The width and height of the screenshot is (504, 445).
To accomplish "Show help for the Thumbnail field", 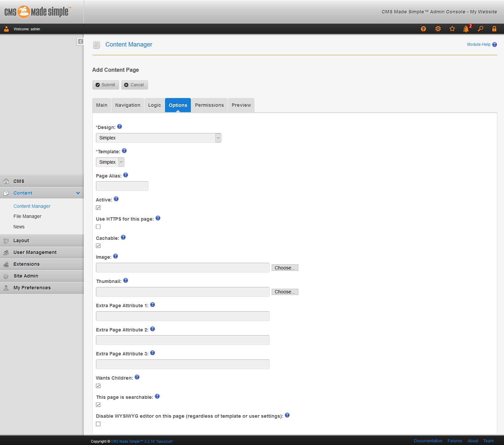I will point(126,281).
